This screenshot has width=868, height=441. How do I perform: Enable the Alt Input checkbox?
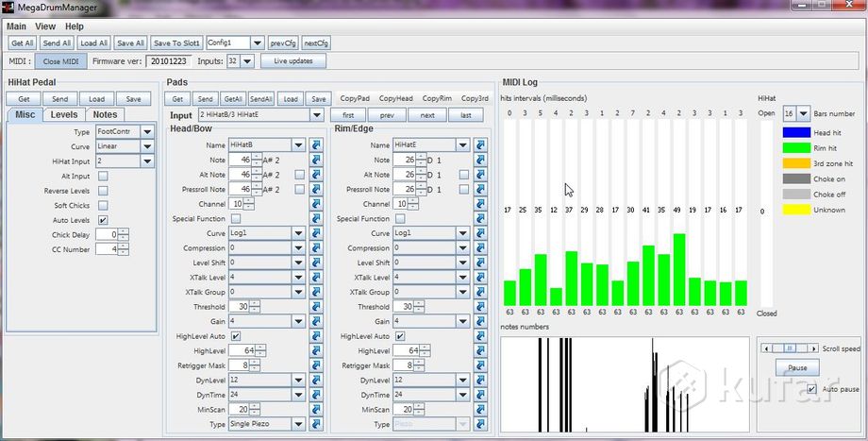[103, 177]
